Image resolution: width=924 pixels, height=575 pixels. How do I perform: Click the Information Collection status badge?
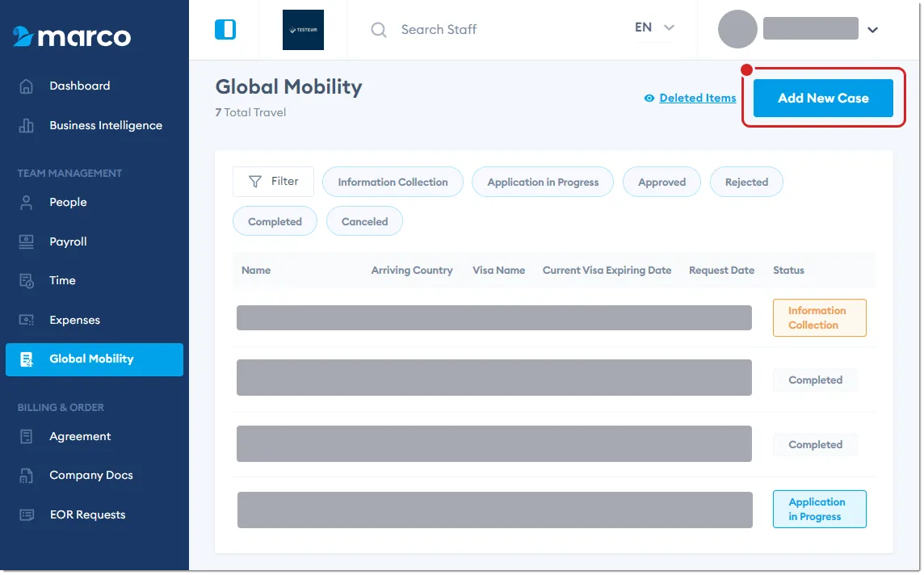coord(820,318)
